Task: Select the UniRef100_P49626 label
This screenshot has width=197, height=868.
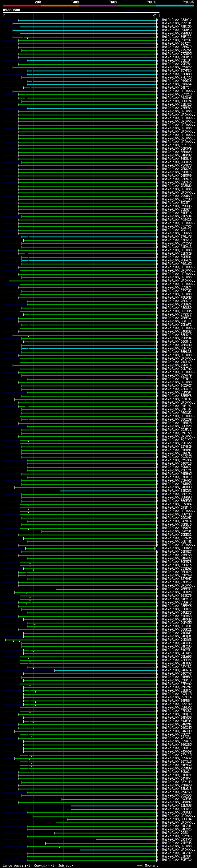Action: [176, 81]
